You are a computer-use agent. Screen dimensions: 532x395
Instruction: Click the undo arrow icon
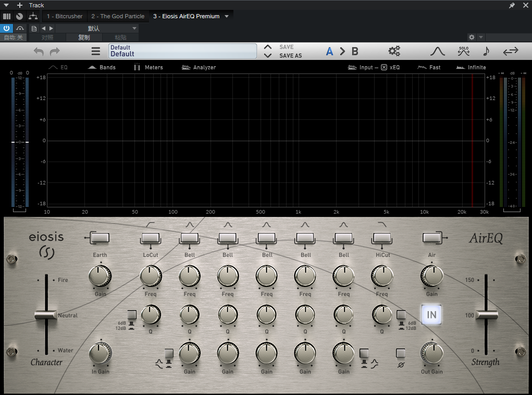point(39,52)
